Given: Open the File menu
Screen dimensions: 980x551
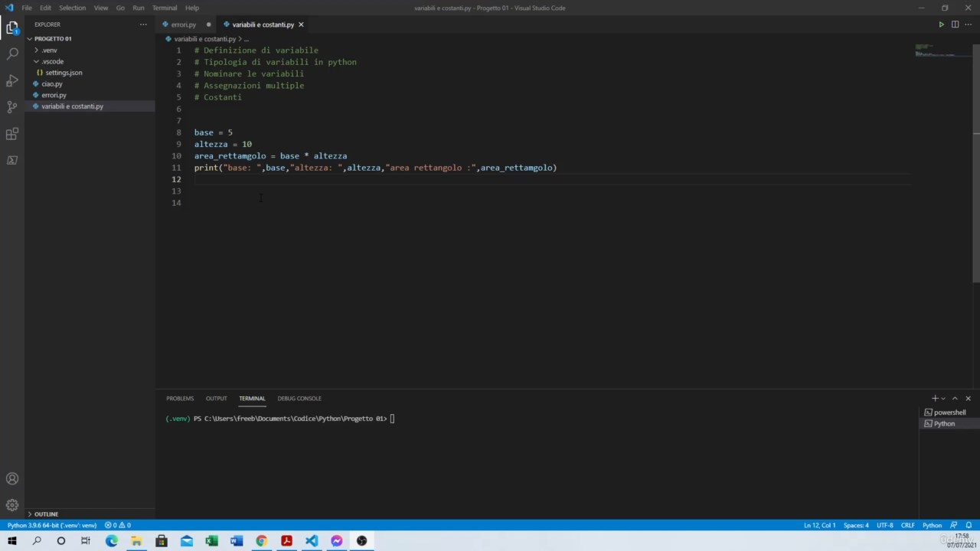Looking at the screenshot, I should click(x=27, y=8).
